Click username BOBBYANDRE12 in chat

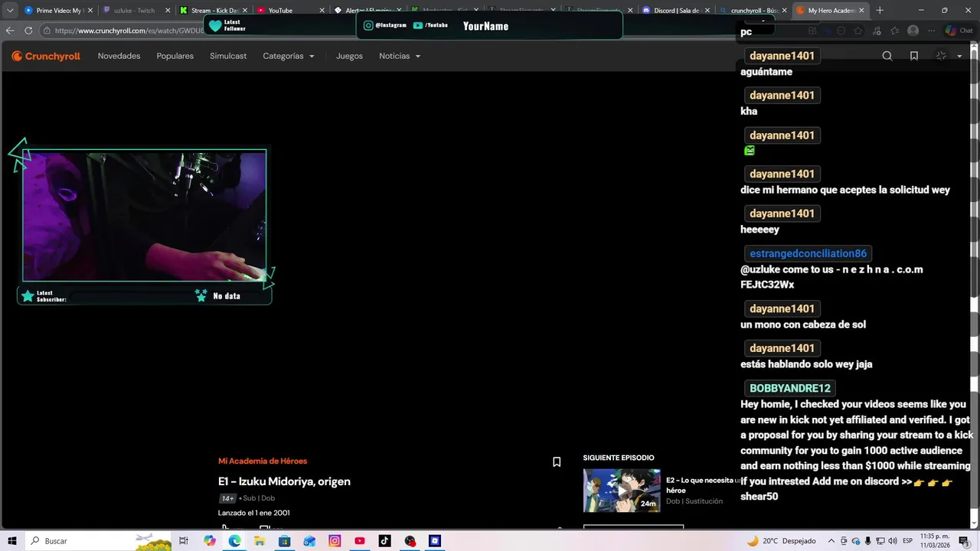point(790,388)
